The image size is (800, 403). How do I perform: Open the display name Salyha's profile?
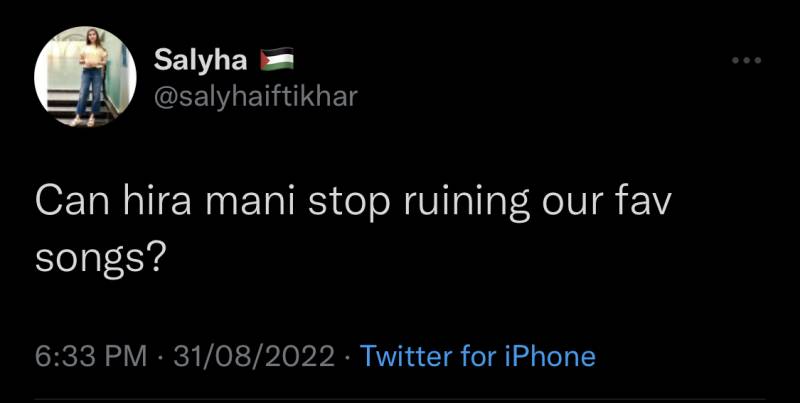pos(200,61)
